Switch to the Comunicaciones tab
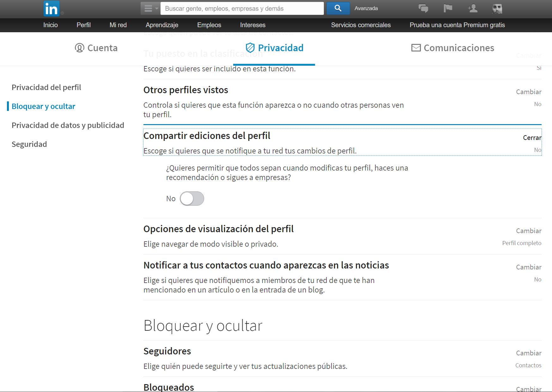The image size is (552, 392). click(452, 48)
